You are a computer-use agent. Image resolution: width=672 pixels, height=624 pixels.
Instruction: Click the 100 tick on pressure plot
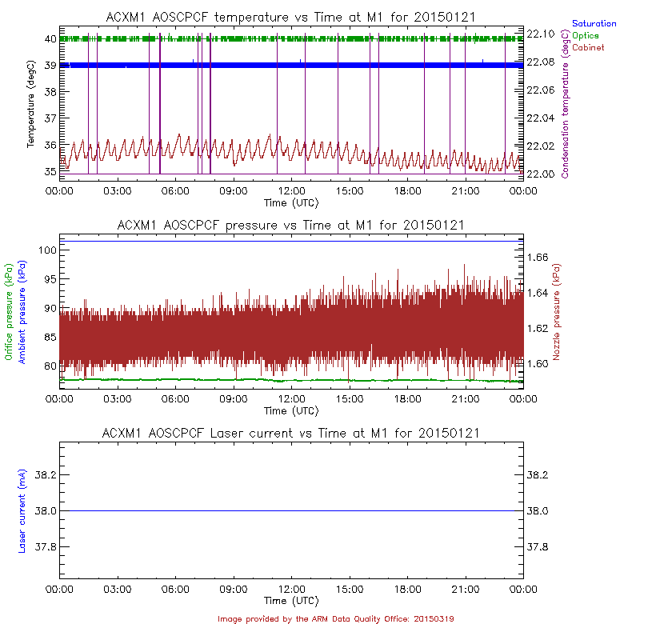coord(45,250)
